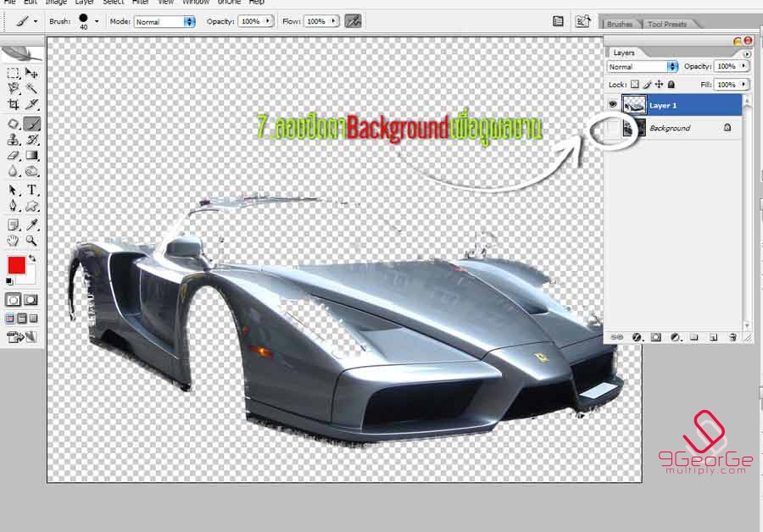Select the Gradient tool
The height and width of the screenshot is (532, 763).
(31, 156)
